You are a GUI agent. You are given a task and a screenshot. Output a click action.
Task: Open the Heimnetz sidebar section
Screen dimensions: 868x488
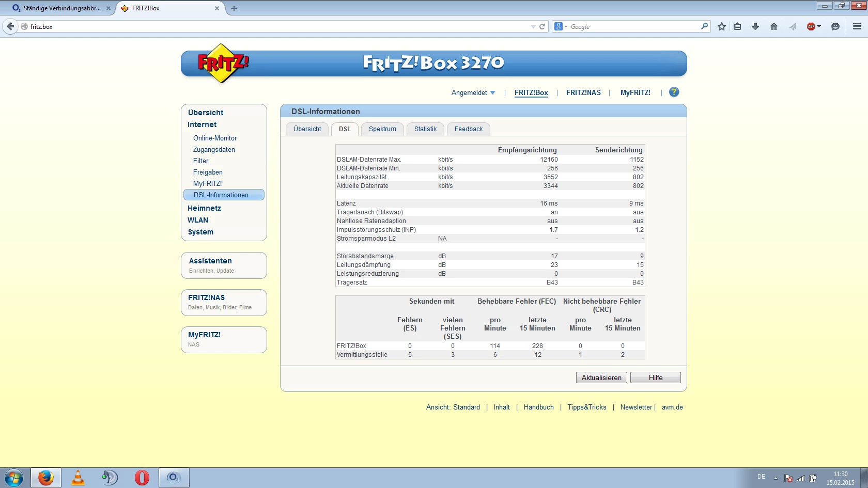204,208
